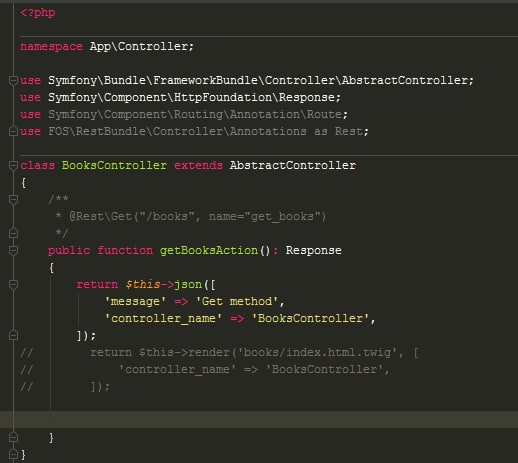
Task: Click the commented-out ]); closing line
Action: point(100,387)
